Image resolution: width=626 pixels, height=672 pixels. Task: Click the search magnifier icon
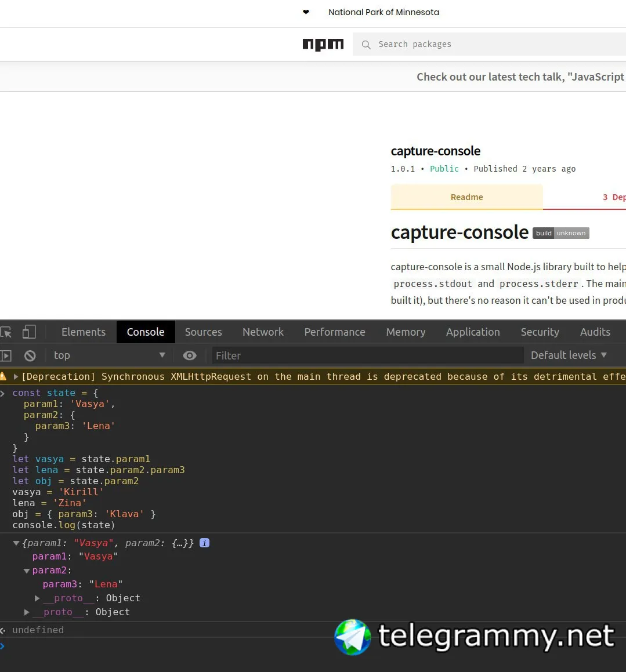pos(366,45)
